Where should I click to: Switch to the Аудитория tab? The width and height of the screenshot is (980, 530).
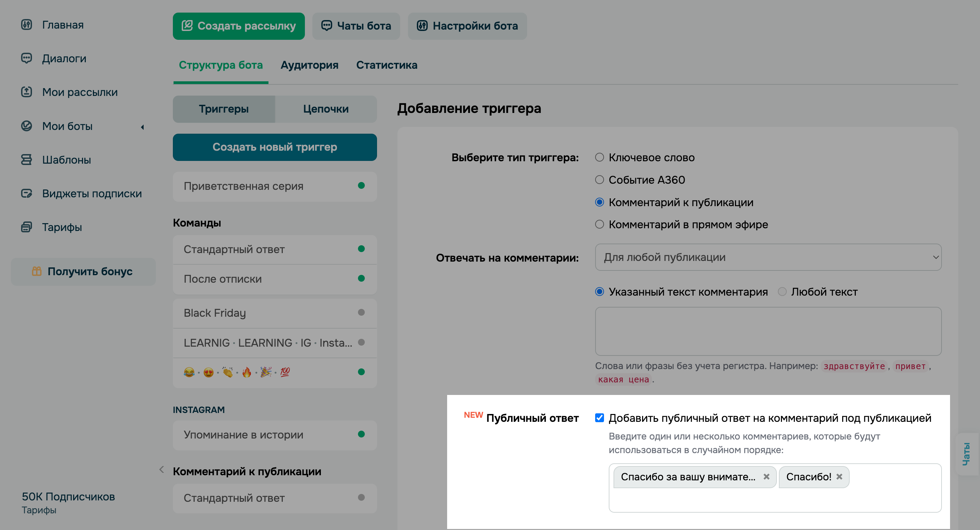pyautogui.click(x=309, y=65)
